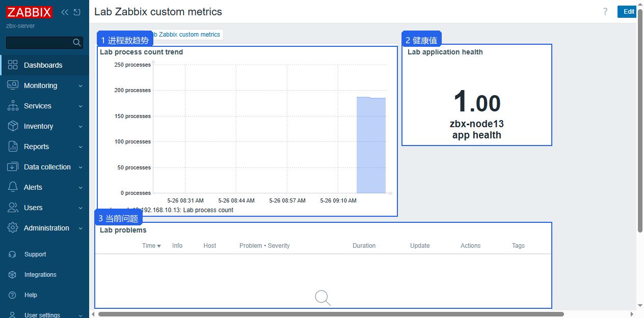Open the Reports menu
This screenshot has width=644, height=318.
(45, 147)
